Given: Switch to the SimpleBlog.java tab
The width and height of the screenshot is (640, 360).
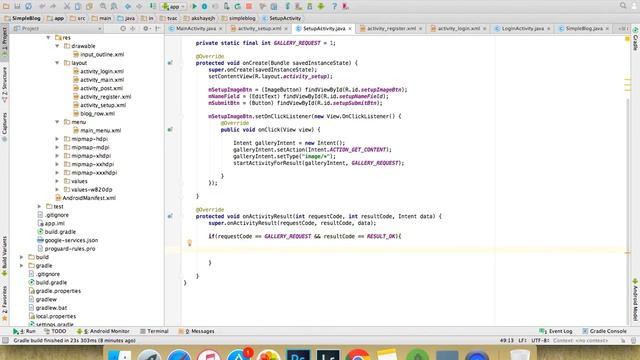Looking at the screenshot, I should point(584,29).
